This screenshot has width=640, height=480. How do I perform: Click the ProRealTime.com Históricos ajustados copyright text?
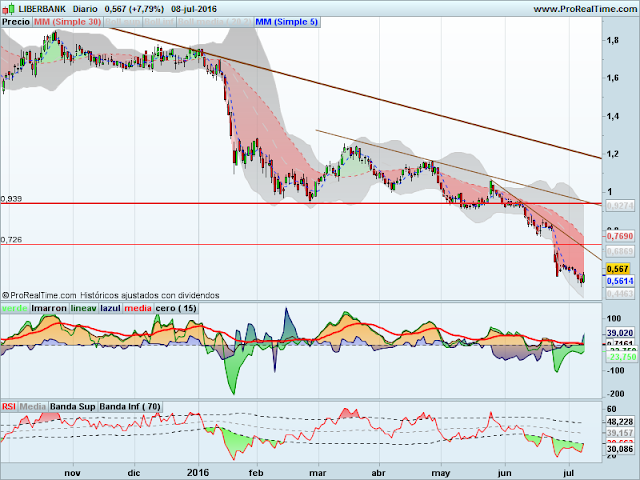pos(111,295)
